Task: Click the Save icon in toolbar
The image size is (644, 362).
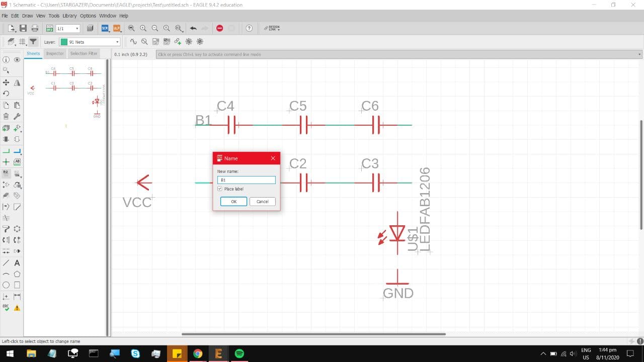Action: [23, 28]
